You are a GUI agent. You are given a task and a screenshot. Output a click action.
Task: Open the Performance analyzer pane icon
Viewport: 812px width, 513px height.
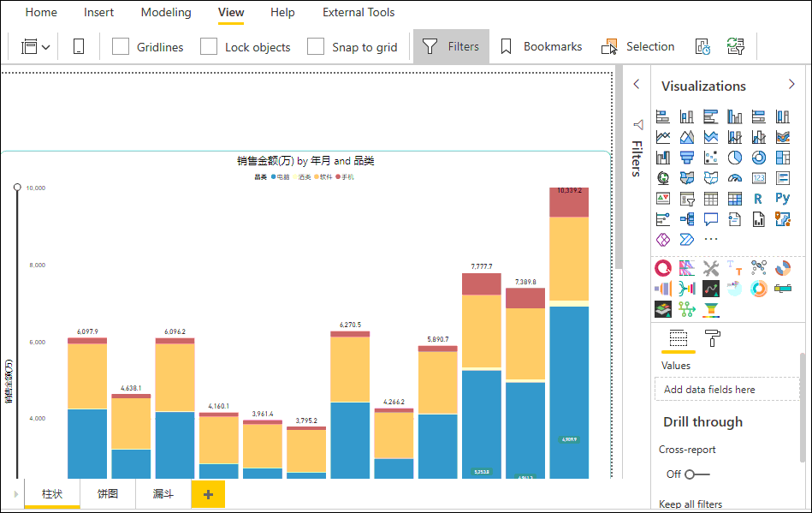(x=702, y=46)
